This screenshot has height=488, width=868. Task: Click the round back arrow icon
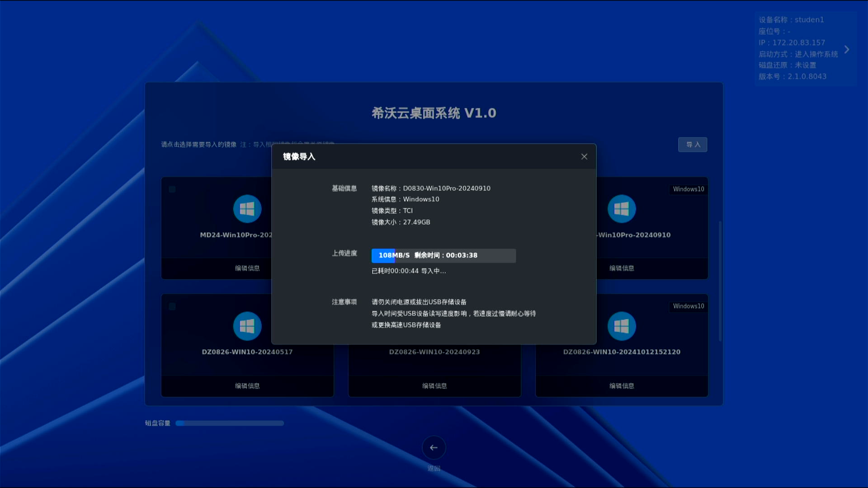coord(434,448)
